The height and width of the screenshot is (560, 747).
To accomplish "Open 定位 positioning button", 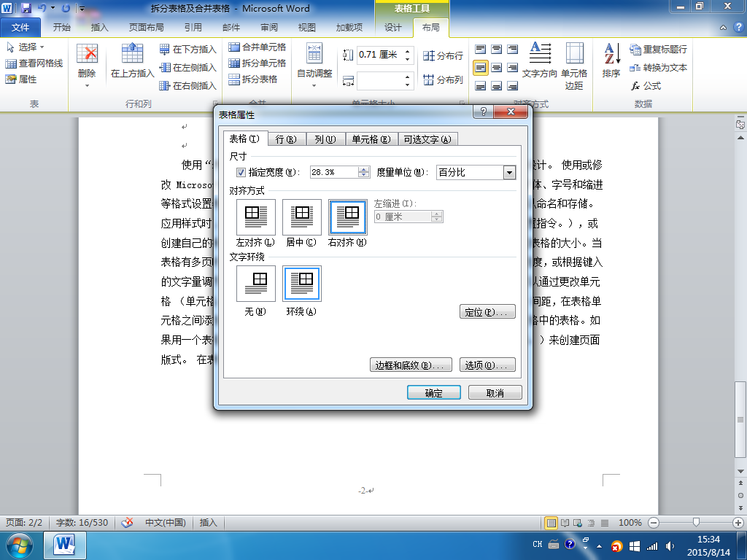I will pos(487,312).
